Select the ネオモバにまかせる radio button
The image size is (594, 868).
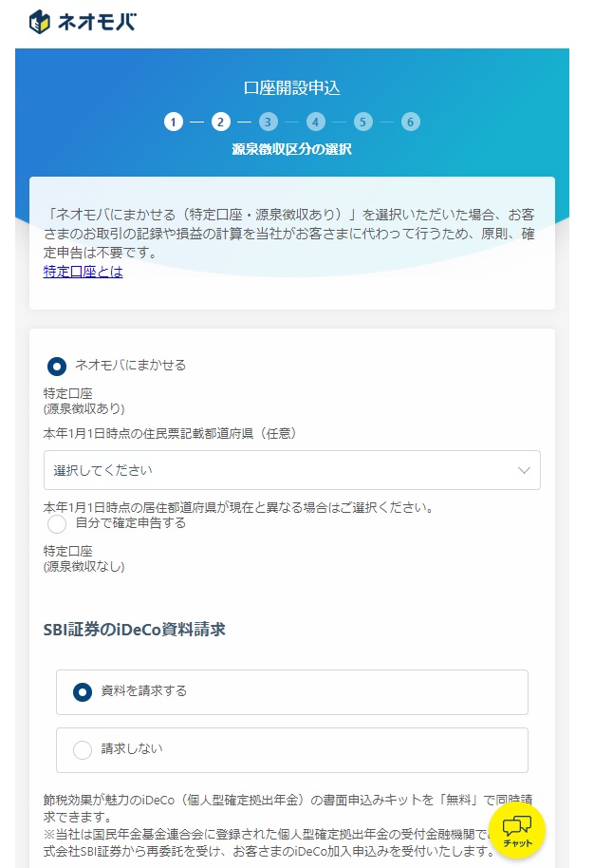(x=57, y=366)
